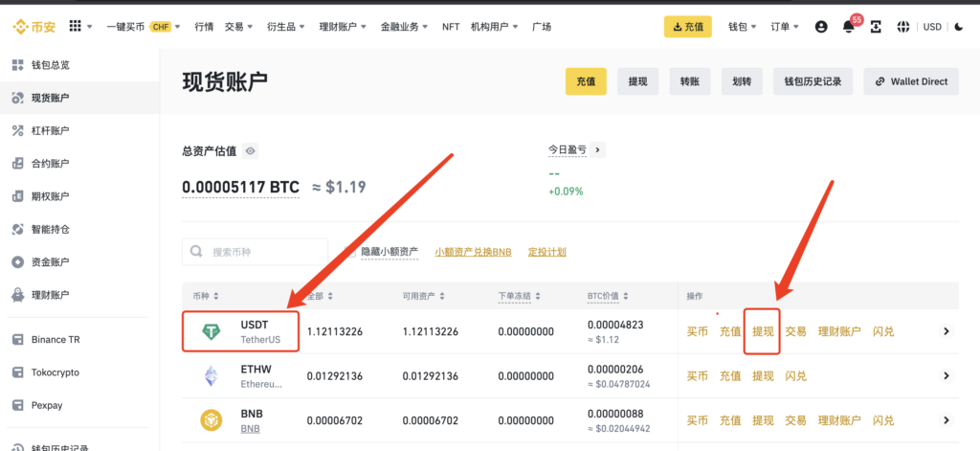980x451 pixels.
Task: Sort by 币种 column header
Action: pyautogui.click(x=206, y=296)
